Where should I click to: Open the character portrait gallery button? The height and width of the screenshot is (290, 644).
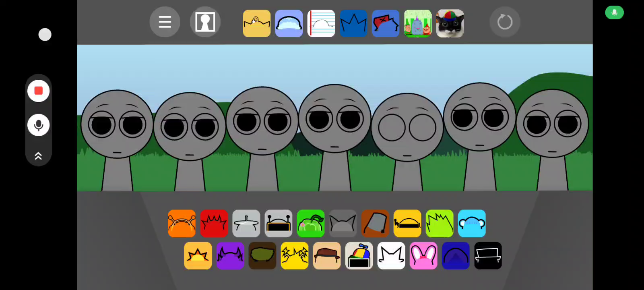[x=205, y=22]
